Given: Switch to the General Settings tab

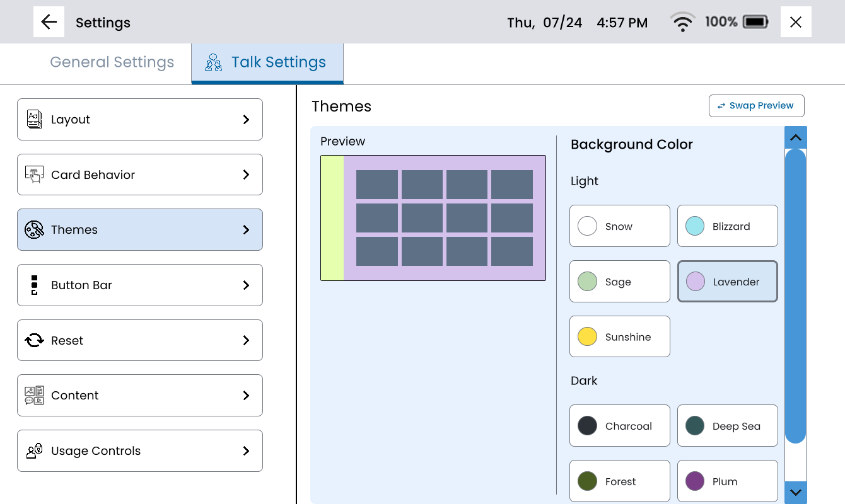Looking at the screenshot, I should [x=112, y=62].
